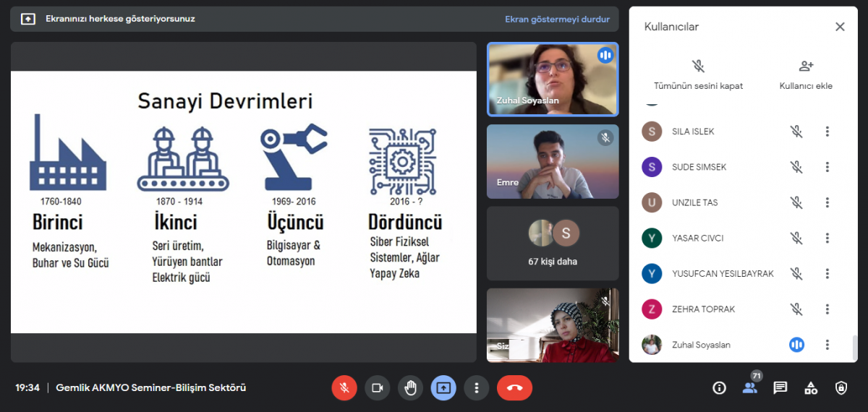Click the factory icon on the slide

68,153
